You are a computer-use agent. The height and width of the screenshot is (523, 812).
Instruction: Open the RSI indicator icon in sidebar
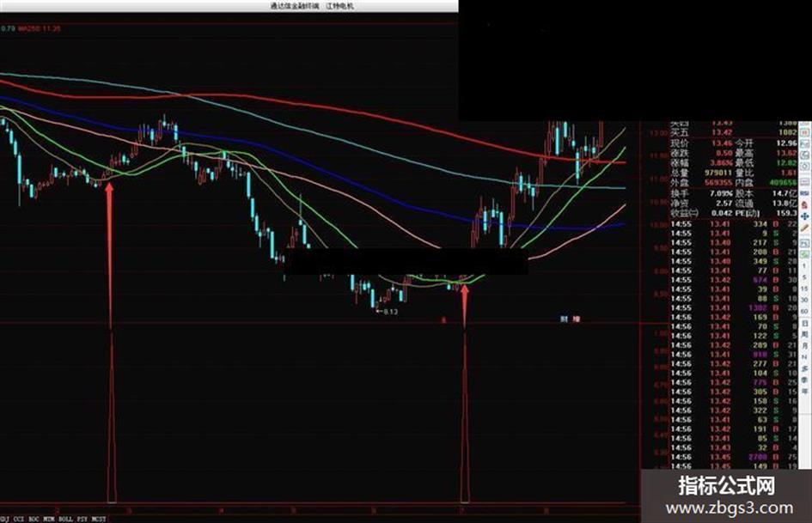[804, 192]
